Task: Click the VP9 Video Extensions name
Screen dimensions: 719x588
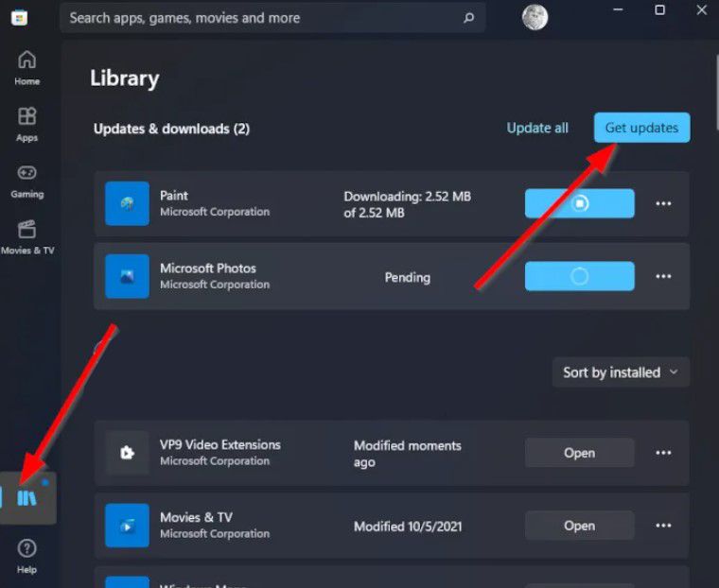Action: point(220,444)
